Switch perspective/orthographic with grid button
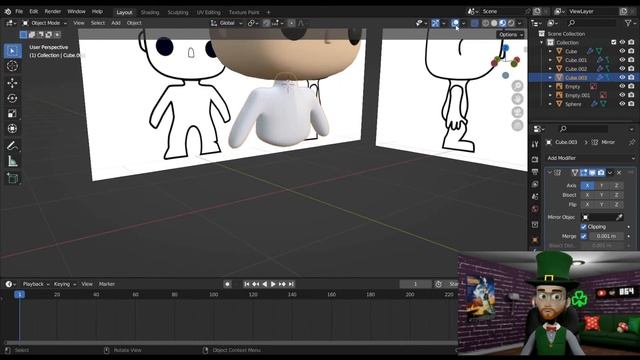This screenshot has height=360, width=640. [x=518, y=125]
